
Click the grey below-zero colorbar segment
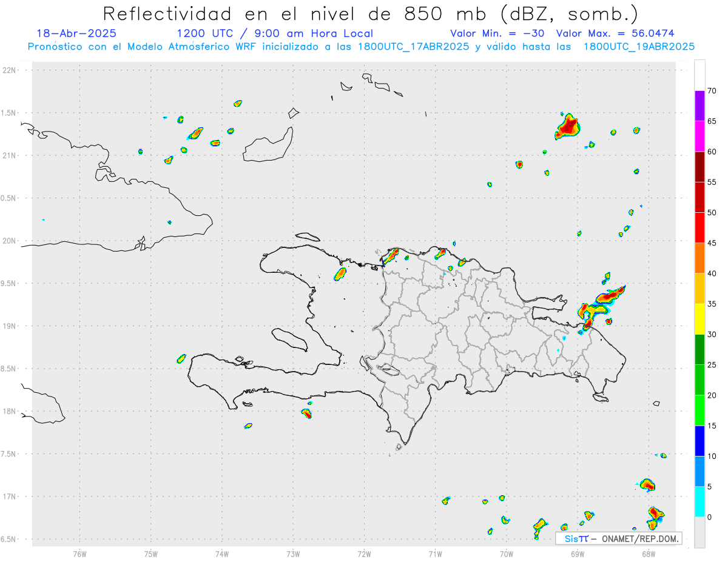click(699, 532)
